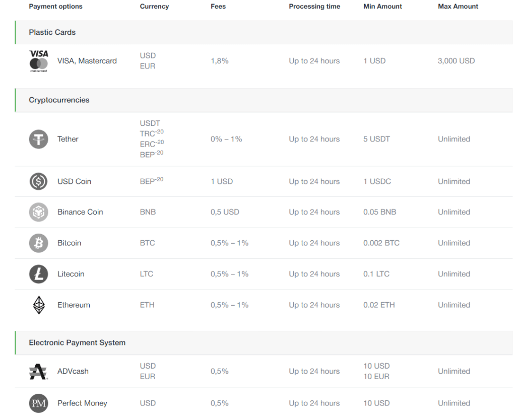Select the TRC-20 currency under Tether

click(152, 133)
